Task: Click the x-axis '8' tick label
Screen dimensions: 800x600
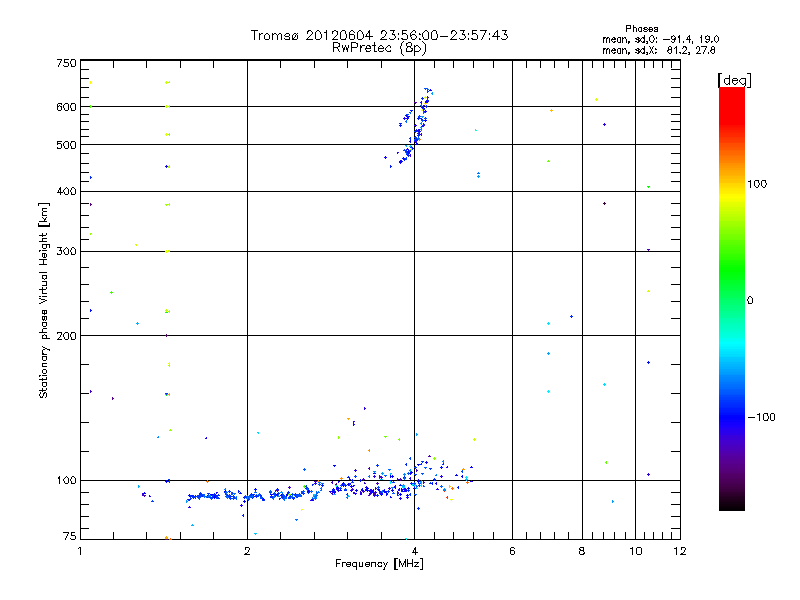Action: [x=582, y=551]
